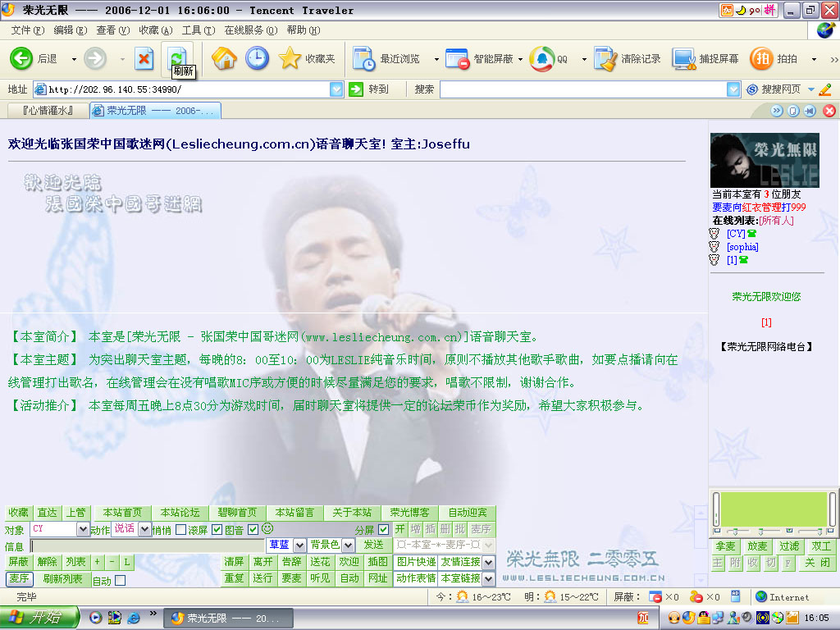The width and height of the screenshot is (840, 630).
Task: Click the QQ penguin toolbar icon
Action: (541, 58)
